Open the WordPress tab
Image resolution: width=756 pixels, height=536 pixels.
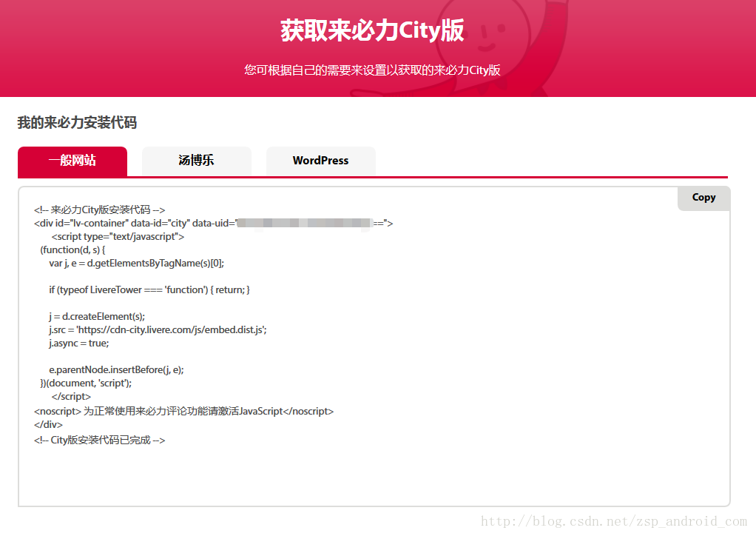click(x=320, y=161)
